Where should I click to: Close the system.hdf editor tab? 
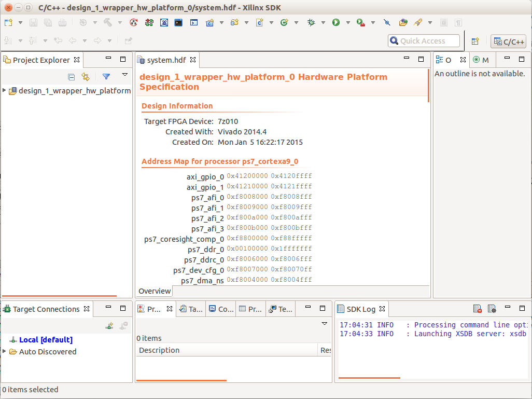[x=193, y=60]
